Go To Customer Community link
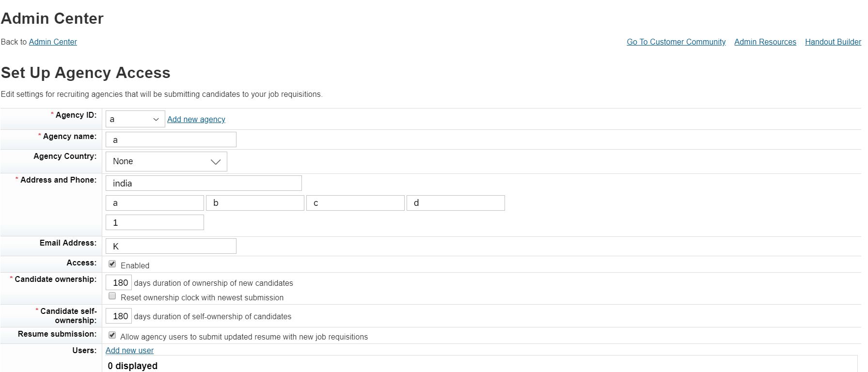This screenshot has width=868, height=372. (676, 42)
